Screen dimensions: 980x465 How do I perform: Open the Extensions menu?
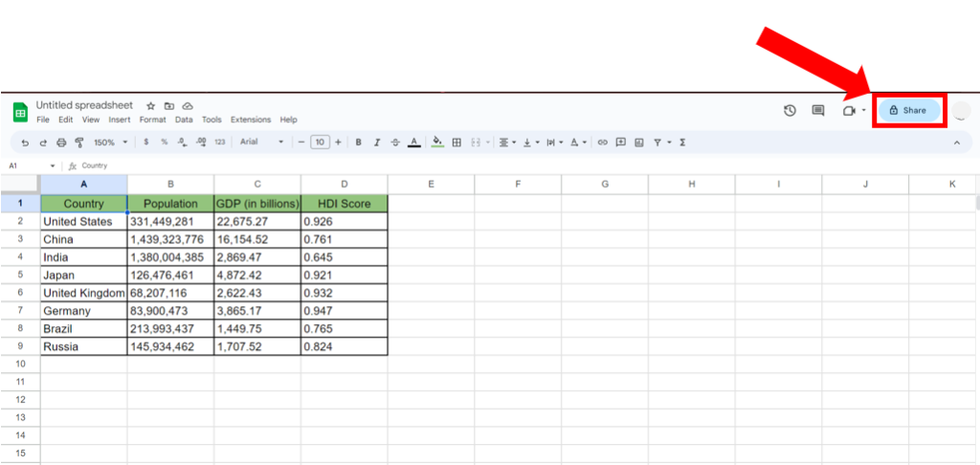click(x=251, y=120)
